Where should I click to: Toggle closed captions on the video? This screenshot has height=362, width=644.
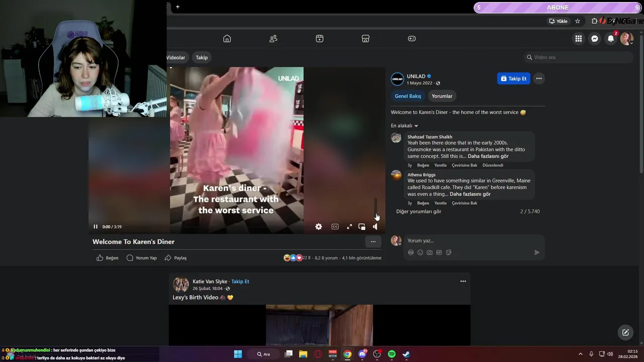pos(335,227)
